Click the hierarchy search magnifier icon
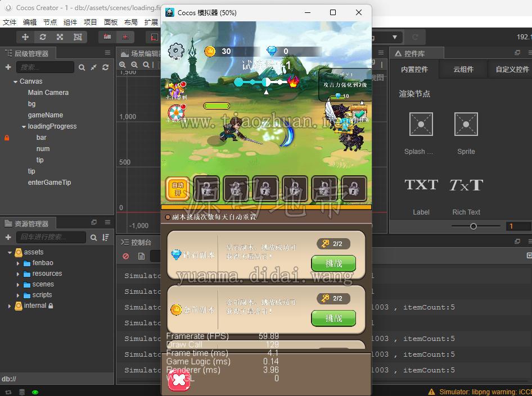The image size is (532, 396). (x=82, y=67)
